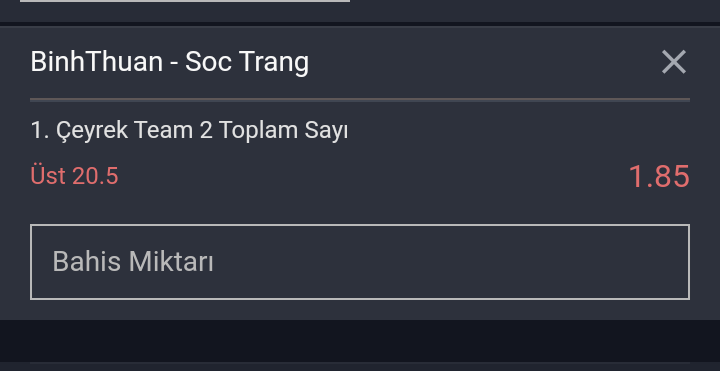Click the divider line under the match title

360,100
